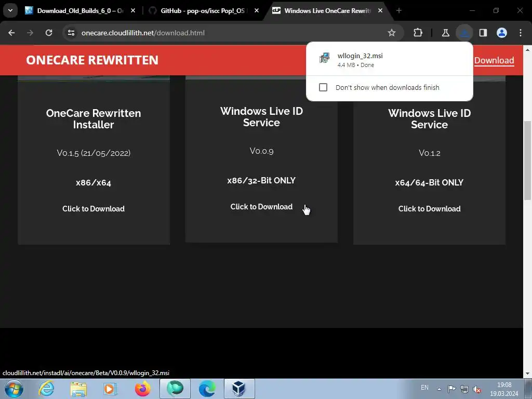Open Windows Explorer from taskbar
Screen dimensions: 532x399
tap(78, 389)
